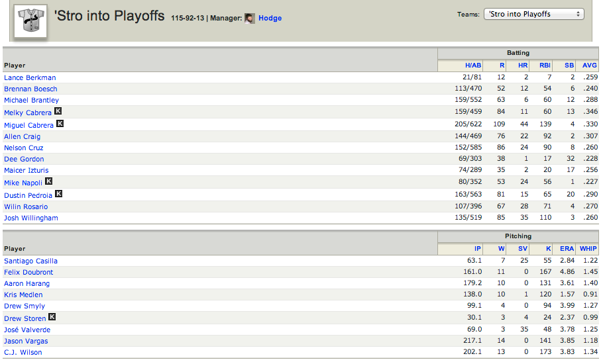Sort batting table by SB column
605x364 pixels.
(569, 66)
